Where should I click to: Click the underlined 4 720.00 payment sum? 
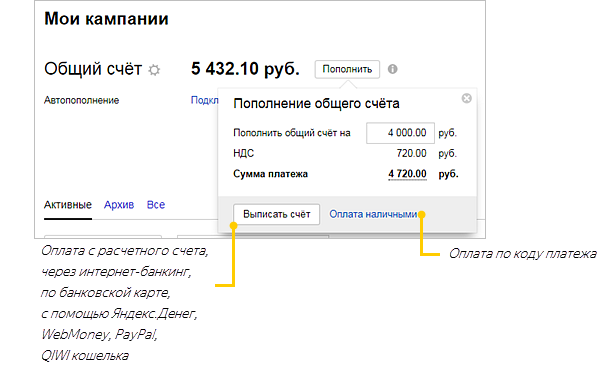(407, 174)
